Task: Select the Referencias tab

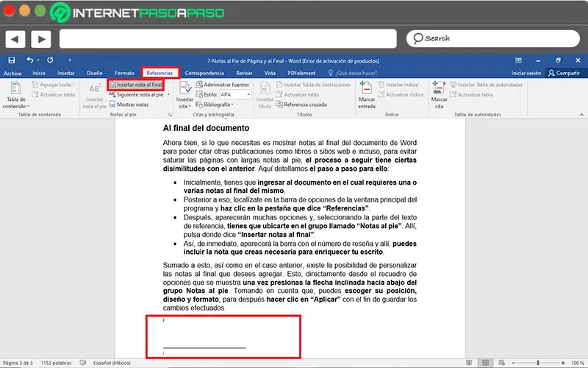Action: tap(159, 73)
